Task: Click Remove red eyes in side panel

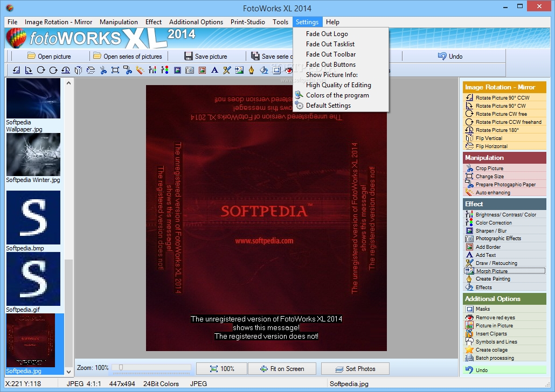Action: 504,318
